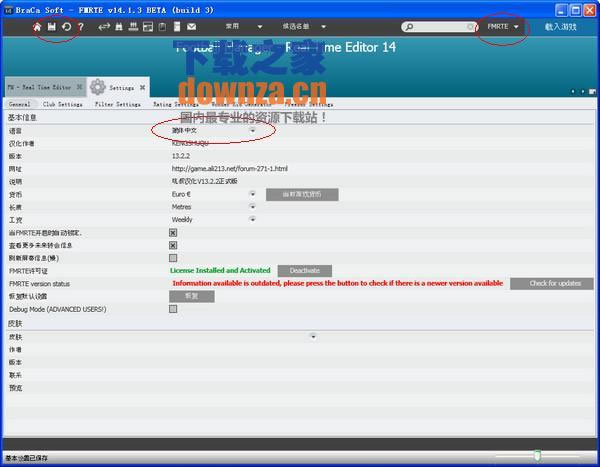Click the magnifier in search box
The height and width of the screenshot is (467, 600).
[x=411, y=27]
